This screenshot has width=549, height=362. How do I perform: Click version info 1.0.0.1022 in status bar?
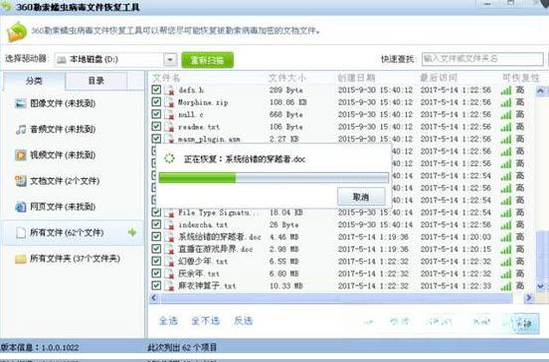[x=40, y=348]
